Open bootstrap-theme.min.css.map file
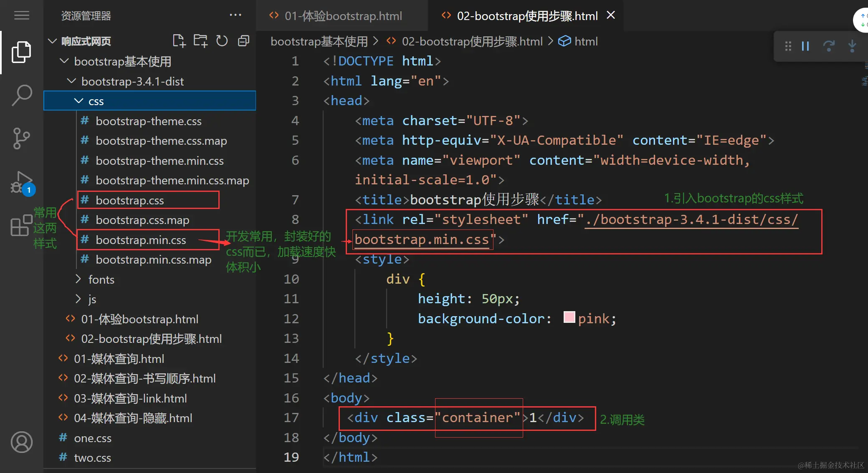This screenshot has height=473, width=868. point(149,180)
